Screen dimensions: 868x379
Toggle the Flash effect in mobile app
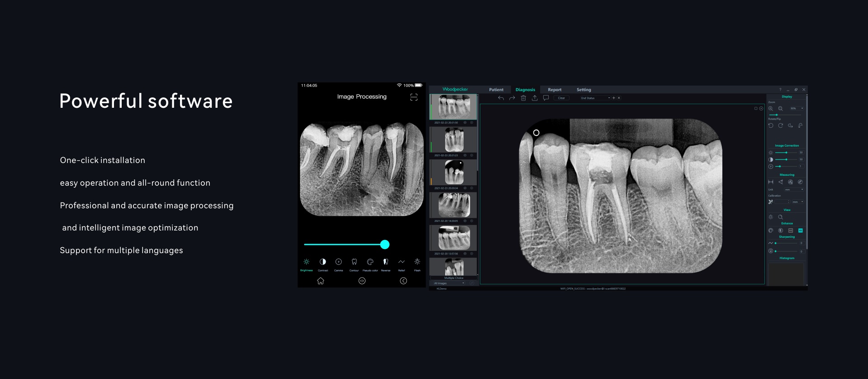[417, 262]
